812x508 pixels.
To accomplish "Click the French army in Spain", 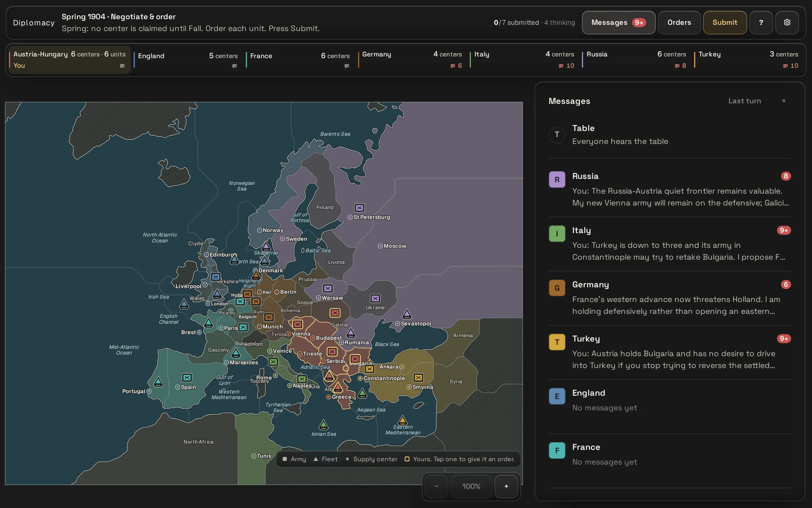I will click(187, 378).
